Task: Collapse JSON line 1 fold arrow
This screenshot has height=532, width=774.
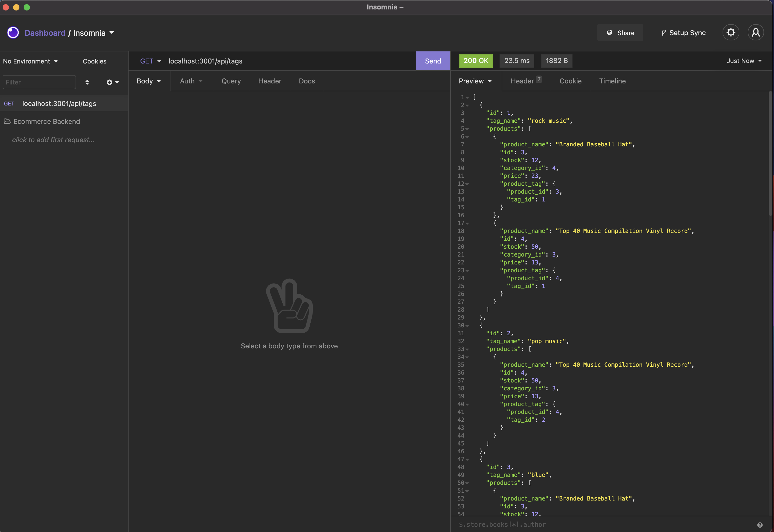Action: coord(467,98)
